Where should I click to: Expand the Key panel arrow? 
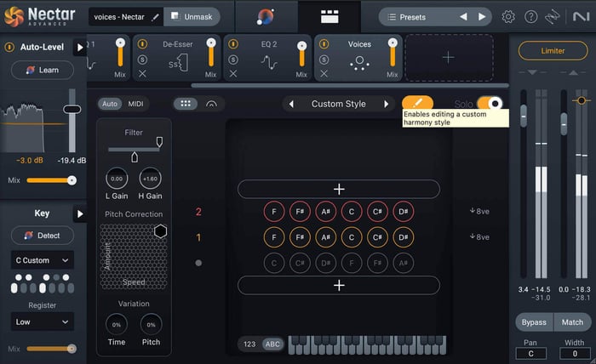tap(80, 214)
